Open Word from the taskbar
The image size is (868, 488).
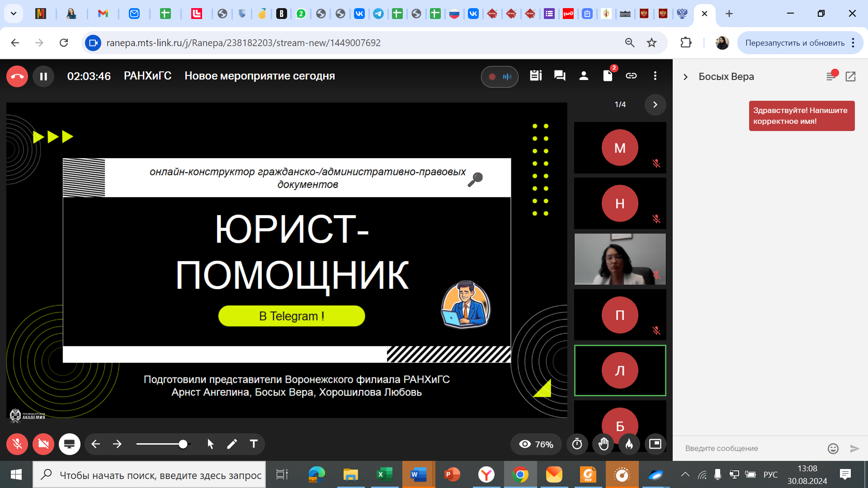click(418, 474)
